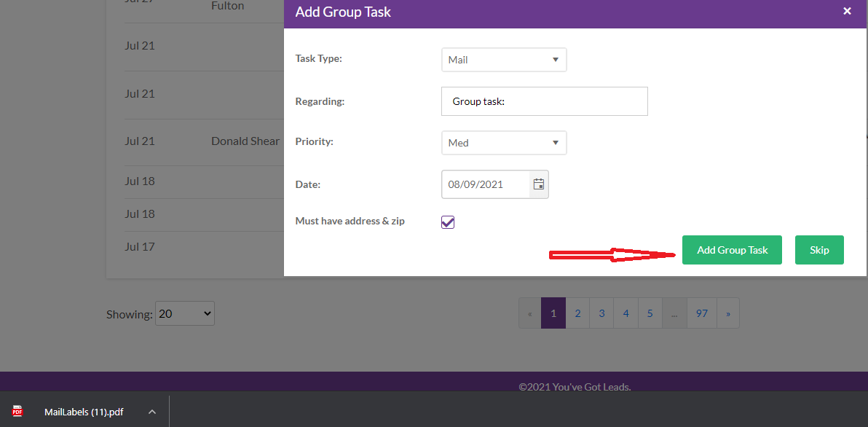868x427 pixels.
Task: Uncheck the Must have address & zip checkbox
Action: [x=448, y=222]
